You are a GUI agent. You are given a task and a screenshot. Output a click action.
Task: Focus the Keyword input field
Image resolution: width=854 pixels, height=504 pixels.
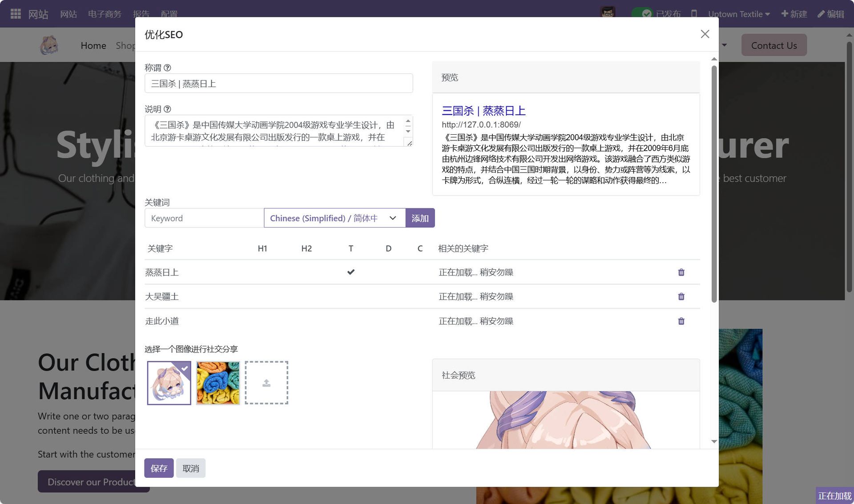tap(204, 218)
